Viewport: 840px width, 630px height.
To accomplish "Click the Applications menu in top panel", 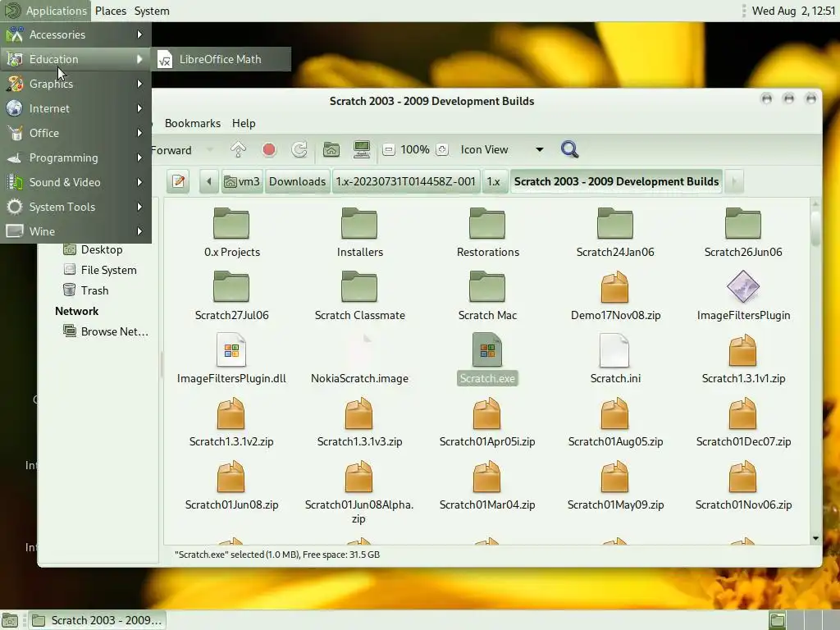I will (46, 11).
